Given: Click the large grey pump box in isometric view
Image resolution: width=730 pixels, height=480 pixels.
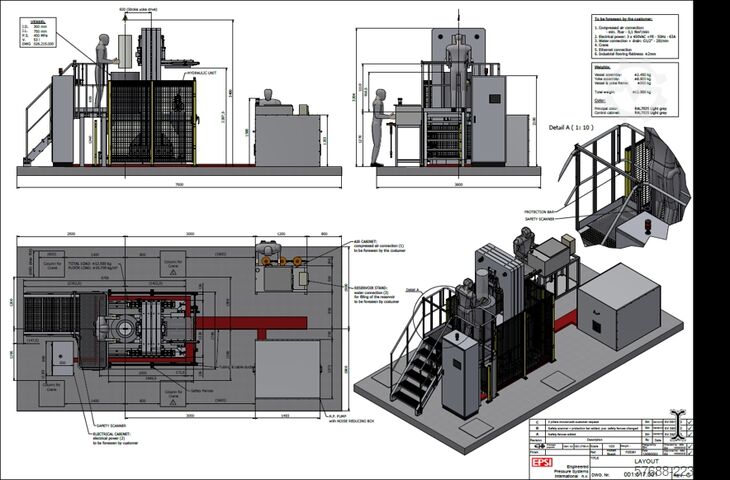Looking at the screenshot, I should coord(619,305).
